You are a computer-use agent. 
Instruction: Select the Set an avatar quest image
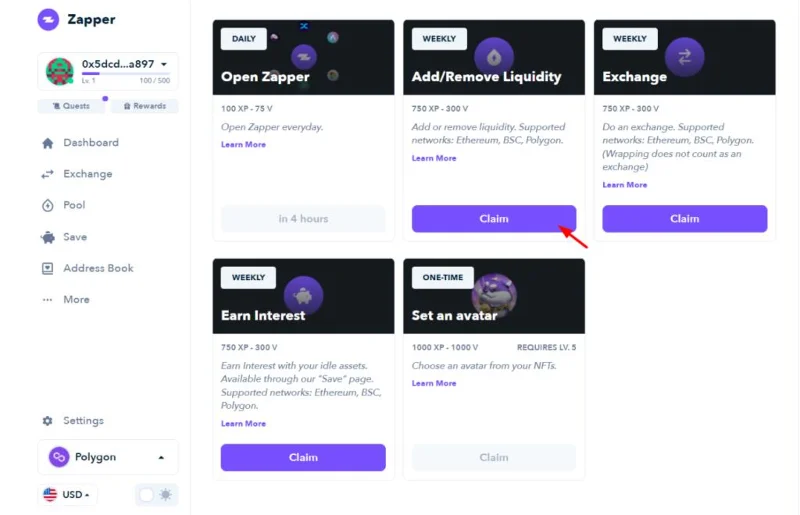click(494, 296)
